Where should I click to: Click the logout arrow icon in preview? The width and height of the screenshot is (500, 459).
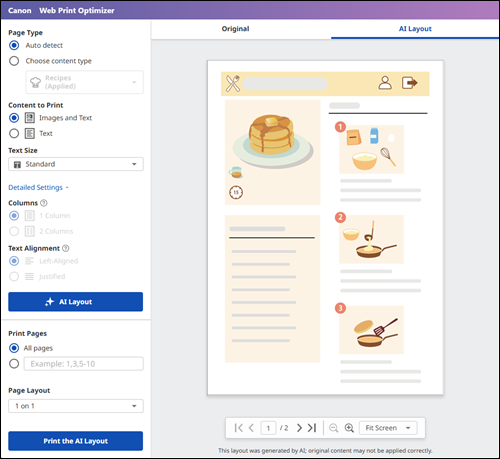(x=409, y=83)
